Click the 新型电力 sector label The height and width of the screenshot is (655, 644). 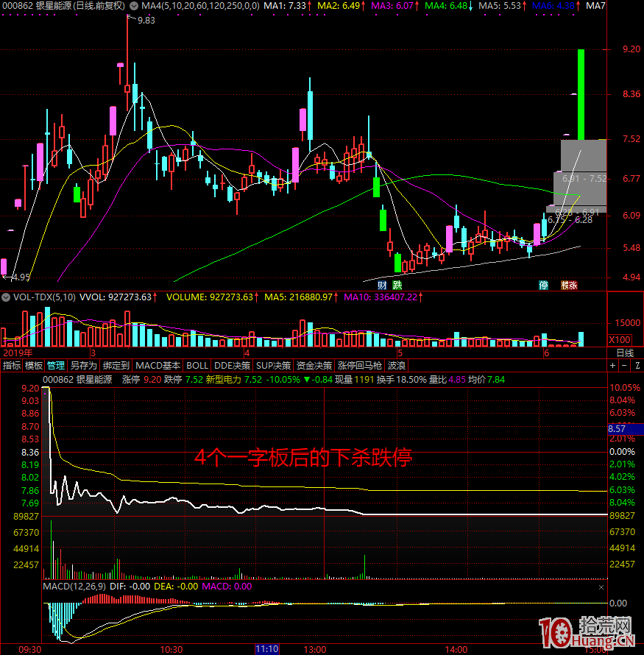pos(224,380)
